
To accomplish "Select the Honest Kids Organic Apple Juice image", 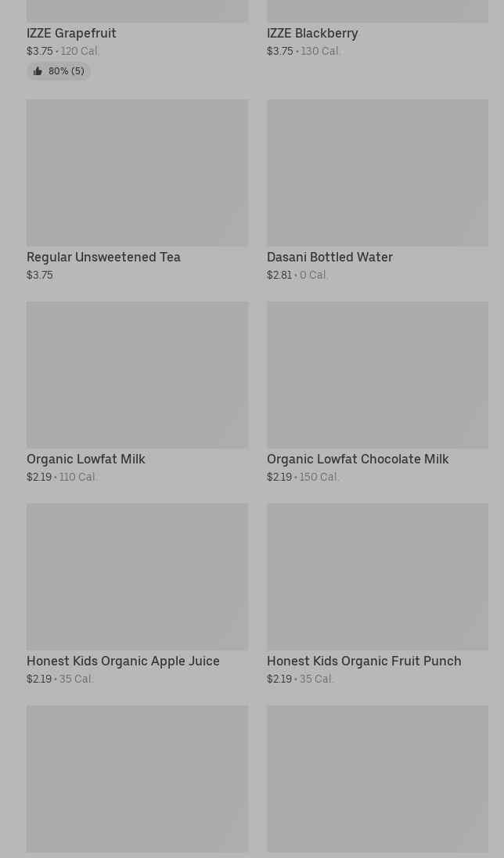I will pos(138,577).
